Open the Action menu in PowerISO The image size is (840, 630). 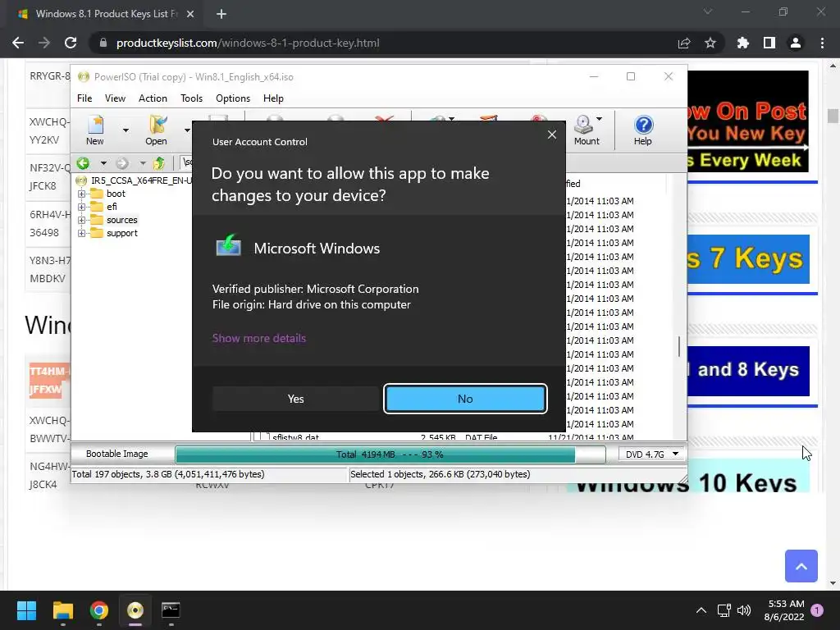153,98
